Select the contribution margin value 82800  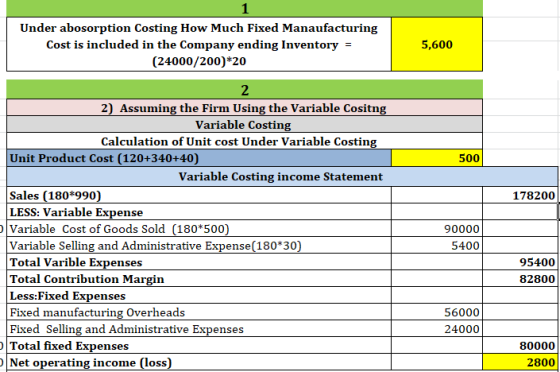click(520, 278)
